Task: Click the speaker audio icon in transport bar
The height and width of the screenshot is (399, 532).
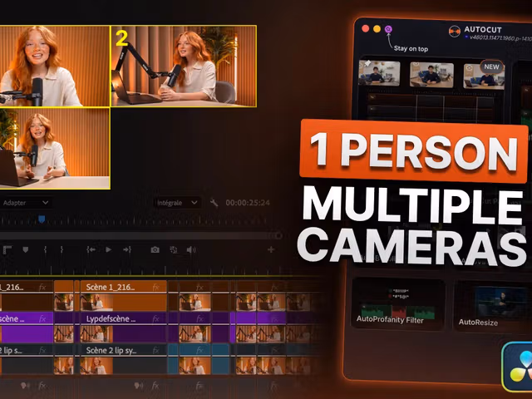Action: pos(191,249)
